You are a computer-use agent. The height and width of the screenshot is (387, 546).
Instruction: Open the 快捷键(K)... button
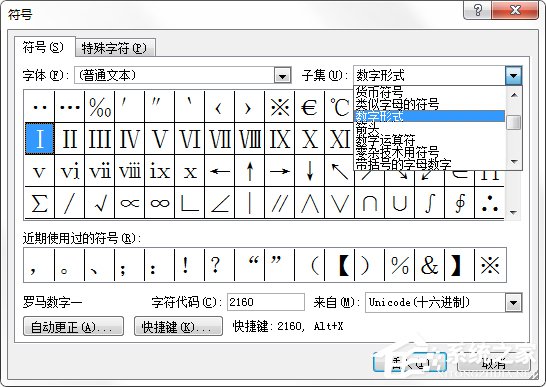(178, 326)
